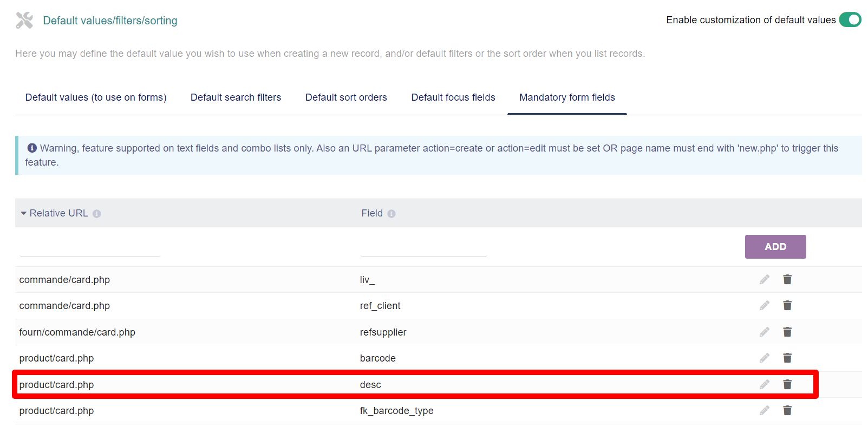
Task: Edit the liv_ mandatory field row
Action: point(764,279)
